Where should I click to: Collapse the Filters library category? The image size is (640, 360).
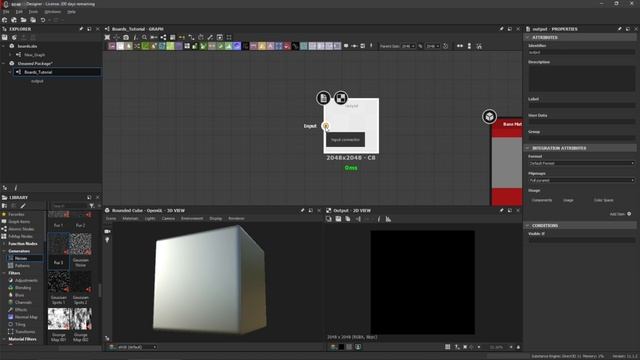[x=4, y=273]
